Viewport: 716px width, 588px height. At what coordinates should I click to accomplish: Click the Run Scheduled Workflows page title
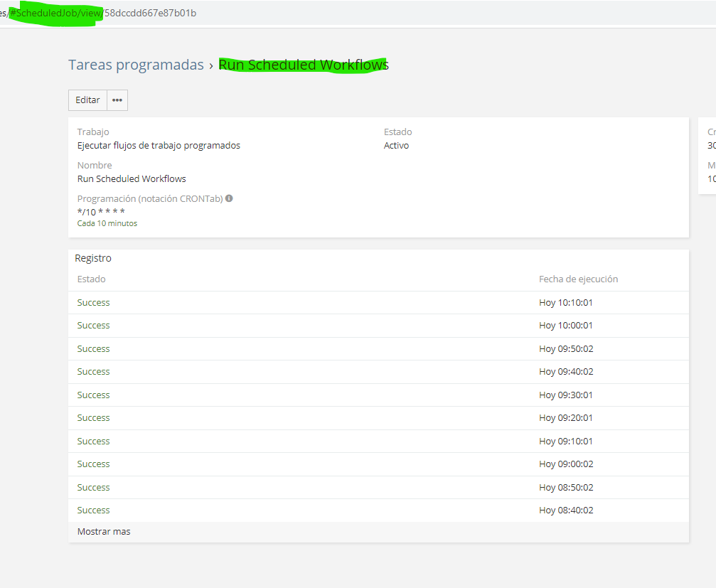[x=303, y=65]
